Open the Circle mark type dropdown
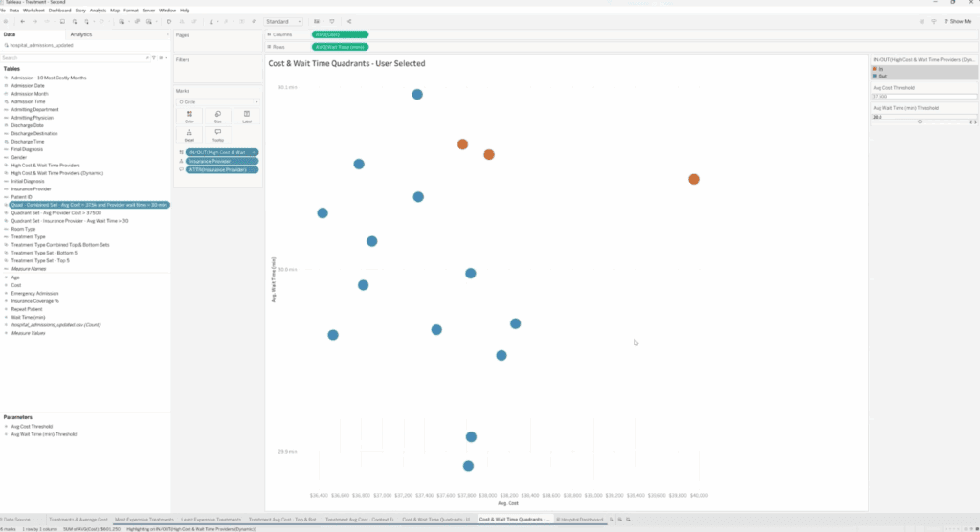Screen dimensions: 980x532 (218, 101)
